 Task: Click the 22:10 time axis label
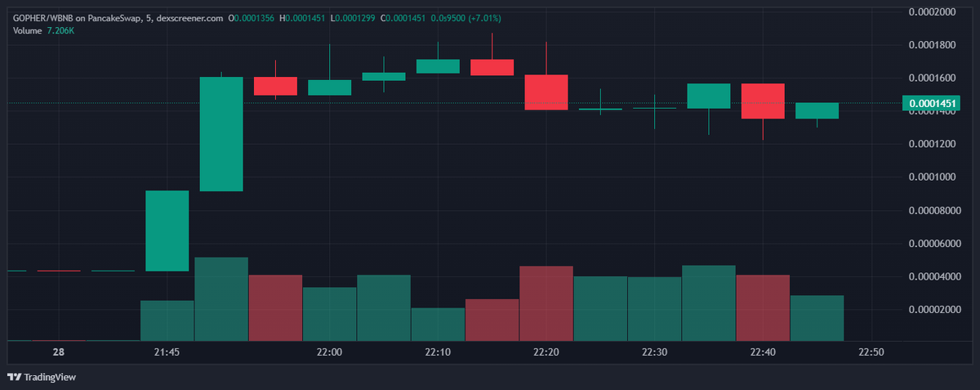tap(438, 352)
